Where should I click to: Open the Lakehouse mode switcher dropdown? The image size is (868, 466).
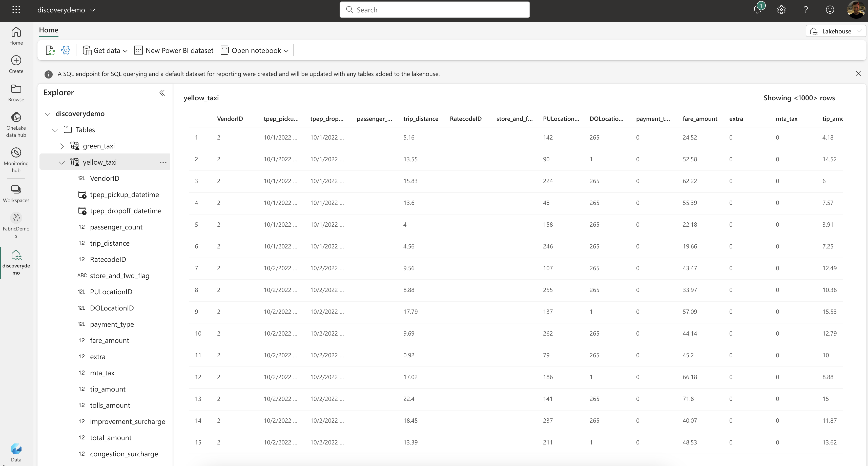[x=836, y=31]
